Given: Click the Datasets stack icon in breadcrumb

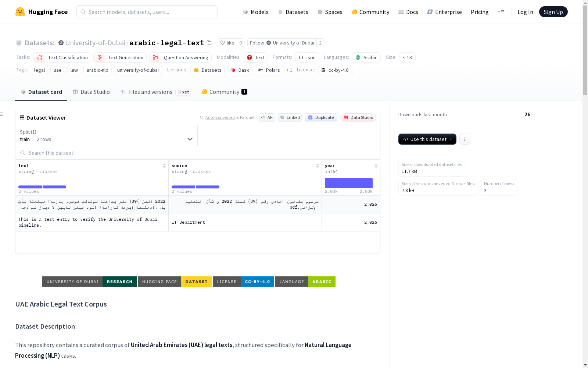Looking at the screenshot, I should (x=19, y=43).
